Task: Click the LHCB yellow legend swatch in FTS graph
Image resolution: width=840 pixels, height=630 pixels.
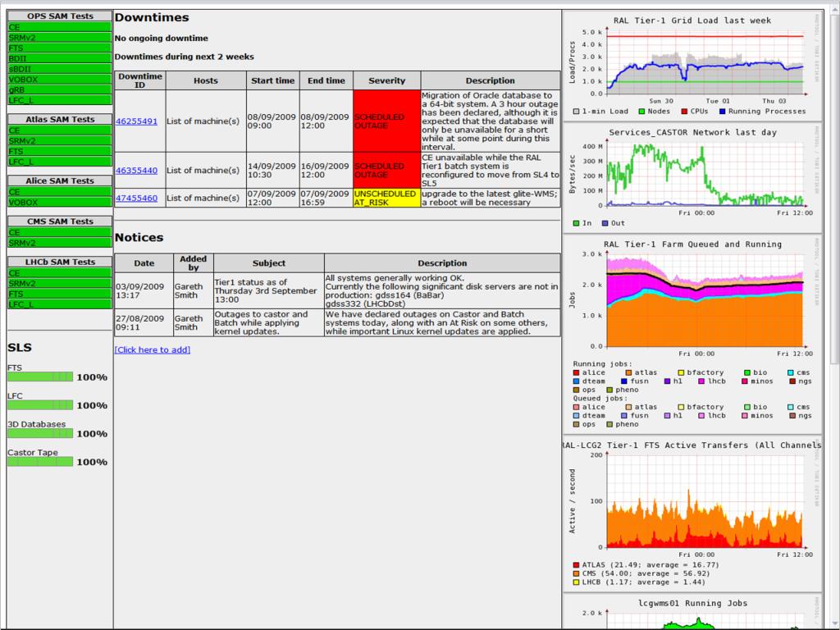Action: (577, 582)
